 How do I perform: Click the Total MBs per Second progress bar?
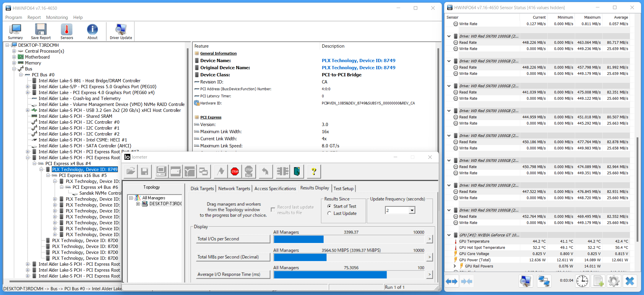[349, 257]
